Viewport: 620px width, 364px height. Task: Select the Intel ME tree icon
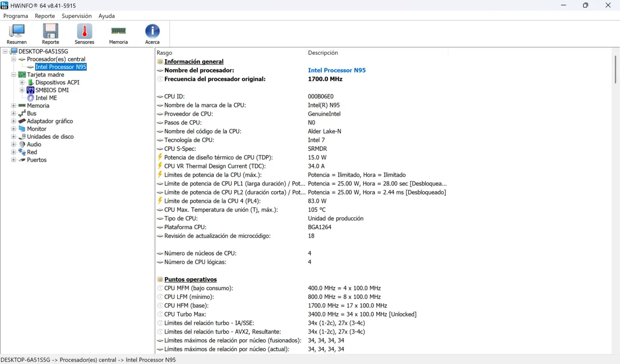(30, 98)
